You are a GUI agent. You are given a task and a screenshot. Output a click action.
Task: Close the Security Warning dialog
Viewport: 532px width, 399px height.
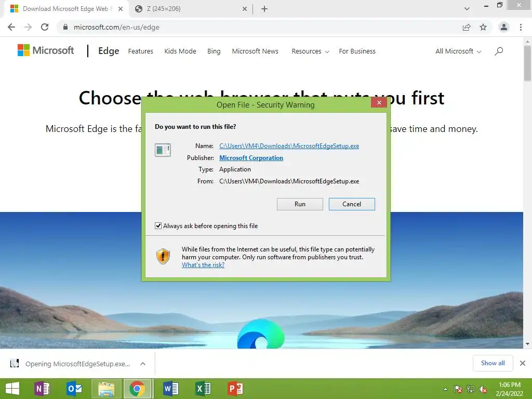[x=379, y=102]
